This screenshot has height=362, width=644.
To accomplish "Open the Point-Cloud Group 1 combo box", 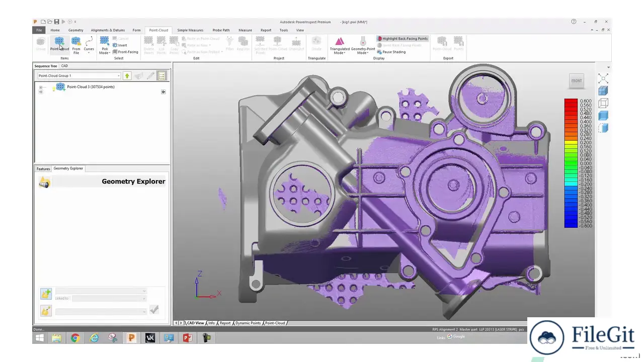I will [79, 76].
